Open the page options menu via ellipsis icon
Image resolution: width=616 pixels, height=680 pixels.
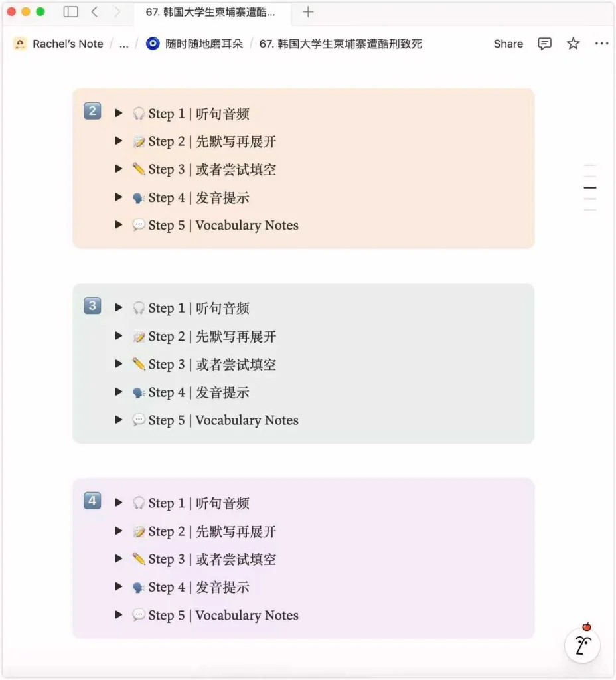[601, 44]
